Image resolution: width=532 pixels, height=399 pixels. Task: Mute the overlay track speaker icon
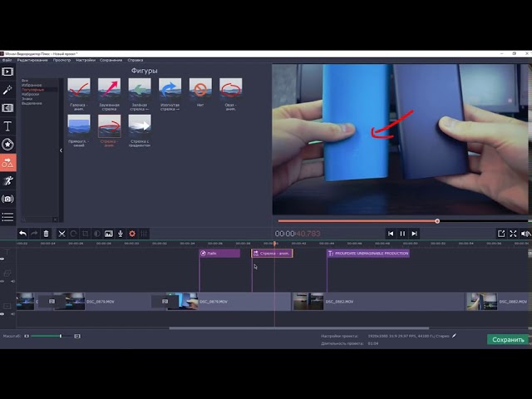pos(13,281)
